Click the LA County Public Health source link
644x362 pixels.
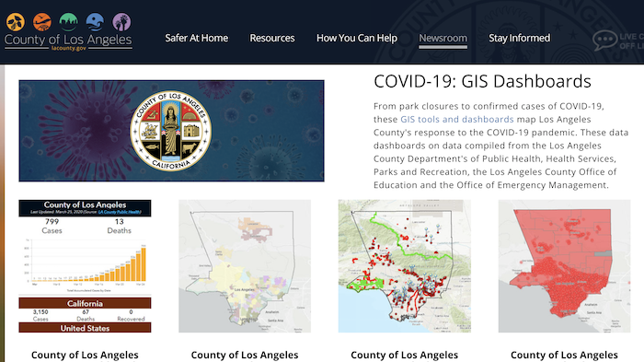(x=120, y=212)
